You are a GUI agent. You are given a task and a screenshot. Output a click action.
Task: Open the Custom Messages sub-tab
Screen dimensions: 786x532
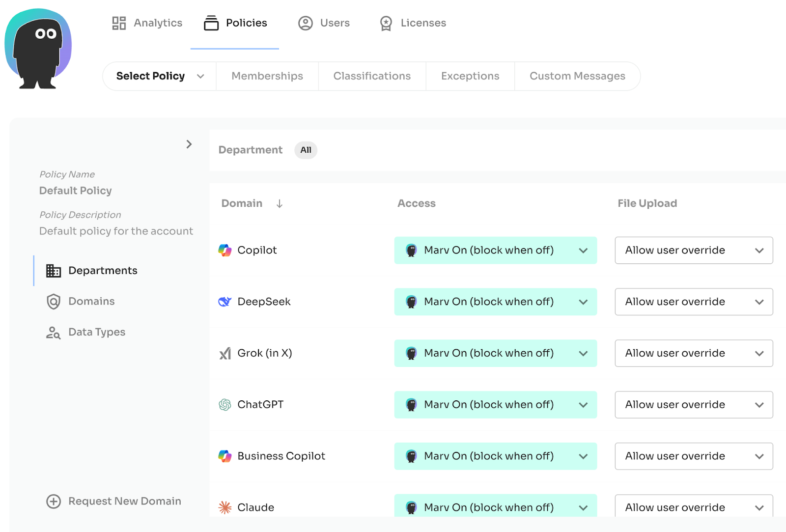tap(577, 76)
